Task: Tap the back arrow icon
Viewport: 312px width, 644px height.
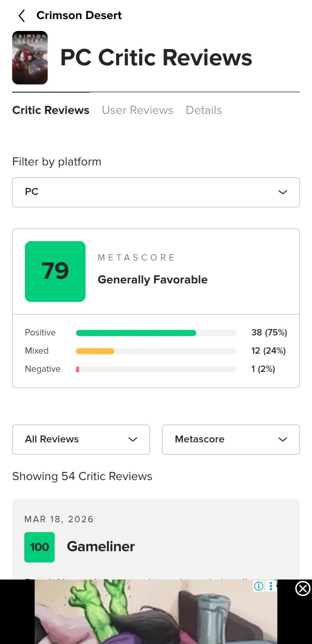Action: click(21, 16)
